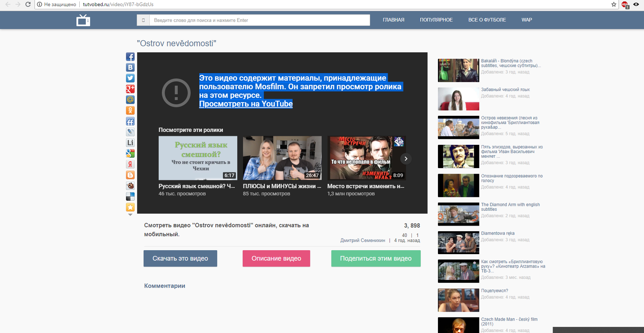The height and width of the screenshot is (333, 644).
Task: Open the Русский язык смешной video thumbnail
Action: click(198, 158)
